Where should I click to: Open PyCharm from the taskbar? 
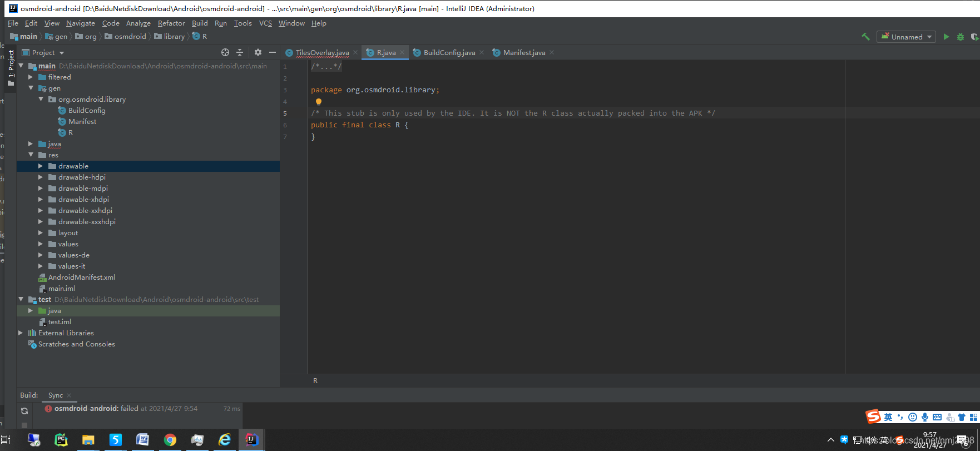click(x=61, y=440)
